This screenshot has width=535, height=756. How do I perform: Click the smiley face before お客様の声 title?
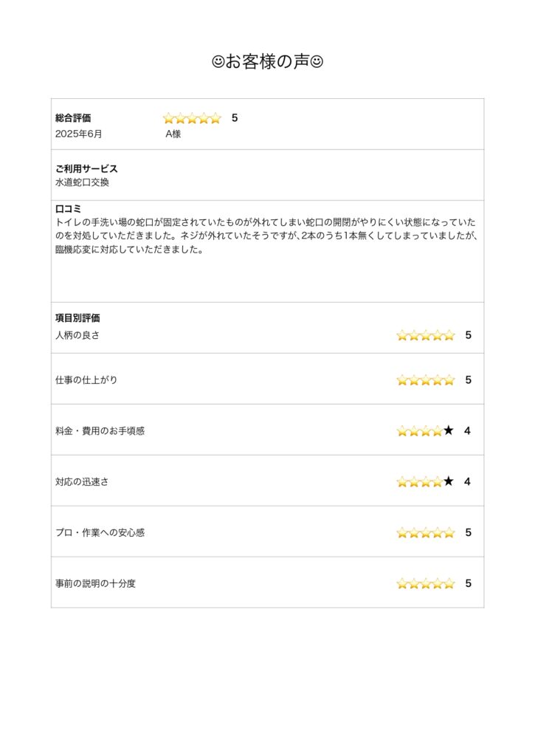218,63
